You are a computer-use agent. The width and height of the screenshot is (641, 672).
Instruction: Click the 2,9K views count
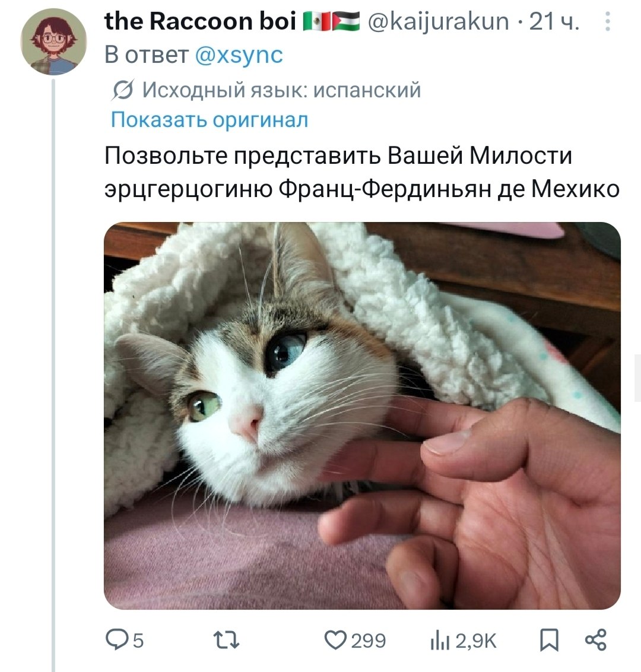478,641
